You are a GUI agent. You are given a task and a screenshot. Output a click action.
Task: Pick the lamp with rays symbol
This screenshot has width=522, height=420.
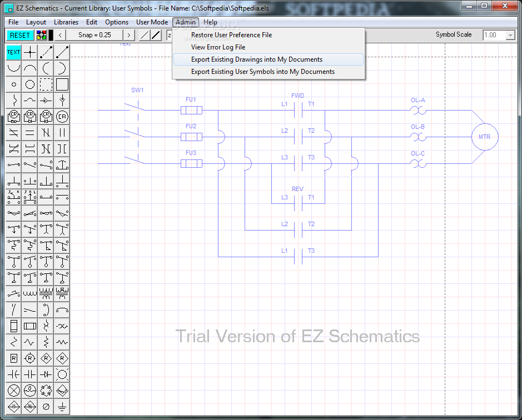[x=62, y=374]
